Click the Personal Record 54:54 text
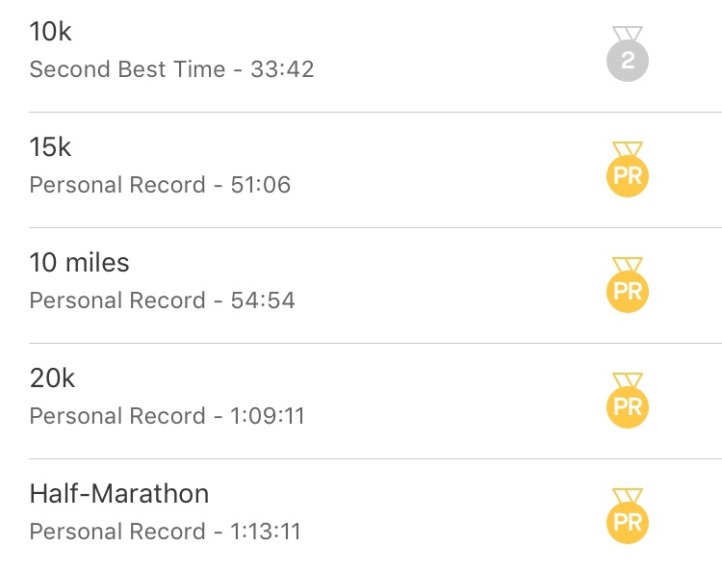Image resolution: width=722 pixels, height=572 pixels. click(x=162, y=300)
